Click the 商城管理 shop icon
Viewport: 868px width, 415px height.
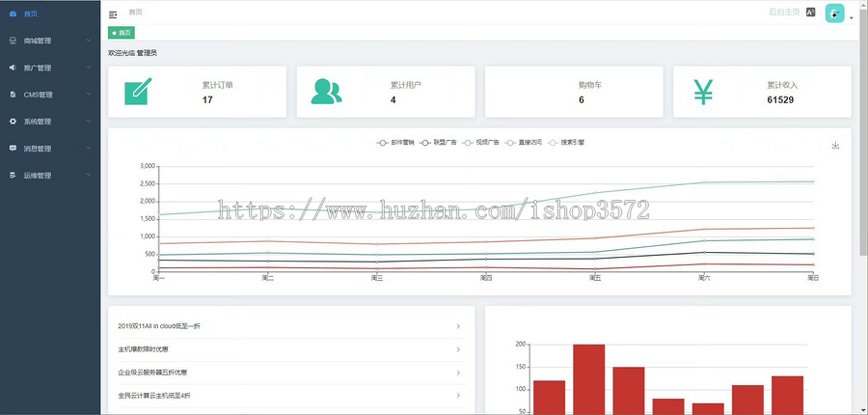coord(13,41)
